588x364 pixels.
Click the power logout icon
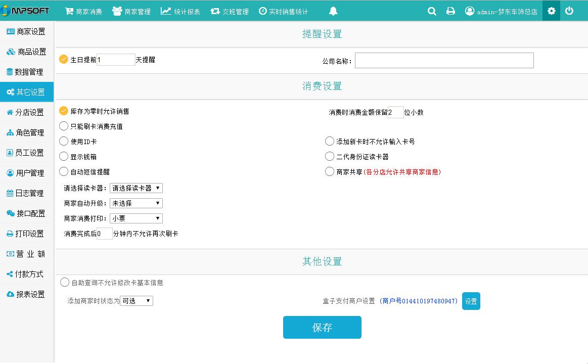pyautogui.click(x=569, y=11)
